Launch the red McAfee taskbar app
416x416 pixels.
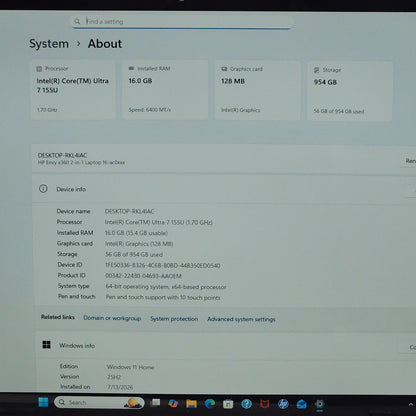(x=265, y=404)
